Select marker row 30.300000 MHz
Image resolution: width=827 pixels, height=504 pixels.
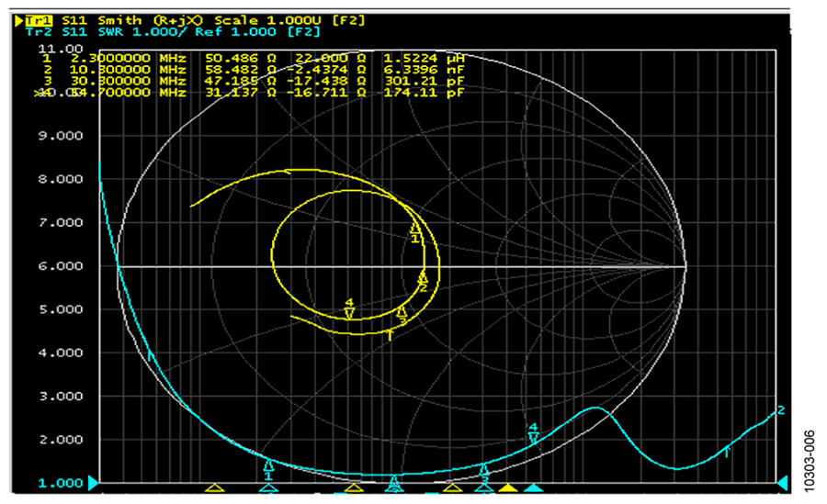pos(254,81)
